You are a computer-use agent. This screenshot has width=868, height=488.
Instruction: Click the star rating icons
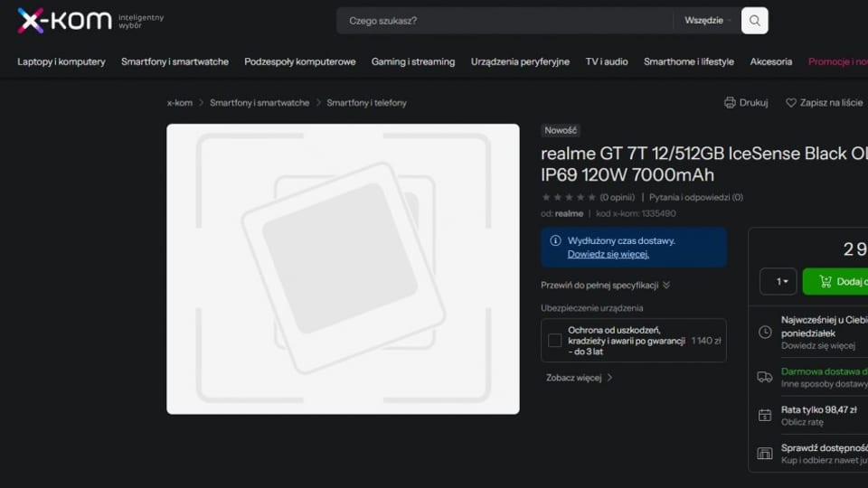click(569, 197)
